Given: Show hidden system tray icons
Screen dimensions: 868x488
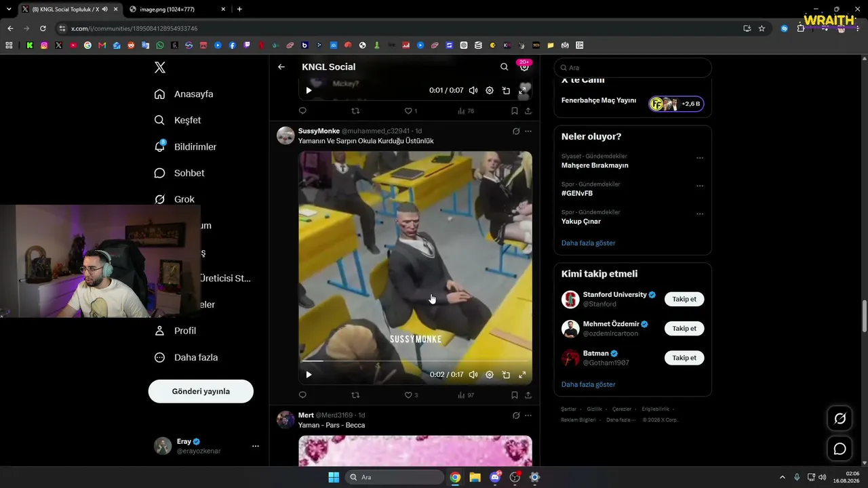Looking at the screenshot, I should 782,477.
